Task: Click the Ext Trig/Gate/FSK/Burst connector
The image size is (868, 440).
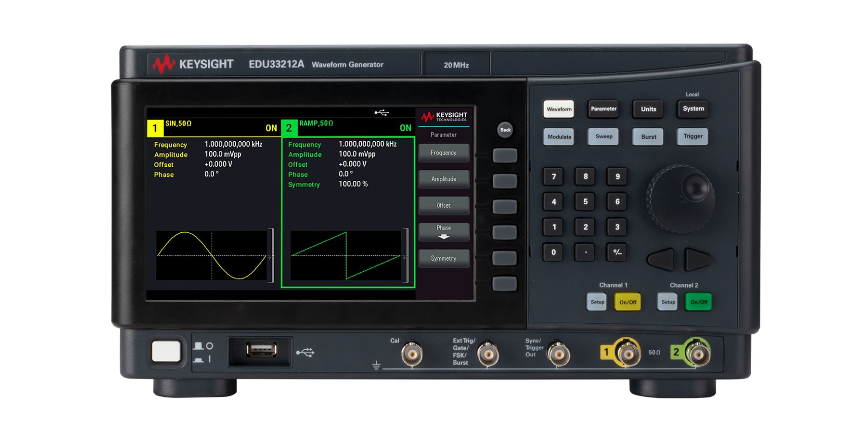Action: 488,354
